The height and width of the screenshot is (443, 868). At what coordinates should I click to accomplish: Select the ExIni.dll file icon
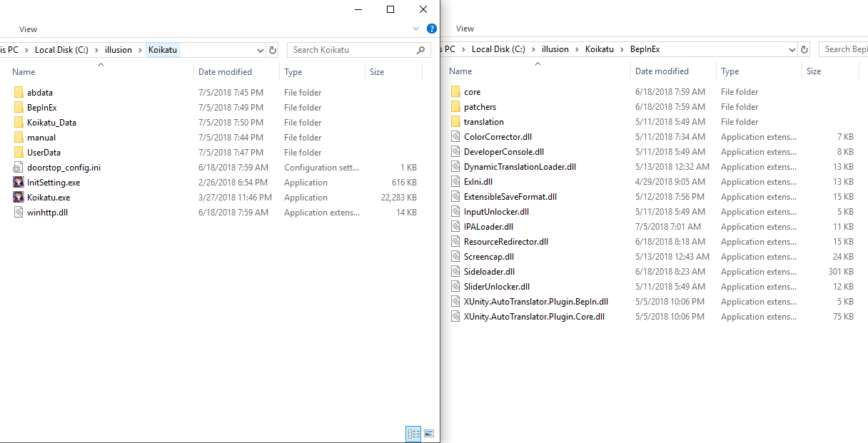(x=455, y=182)
